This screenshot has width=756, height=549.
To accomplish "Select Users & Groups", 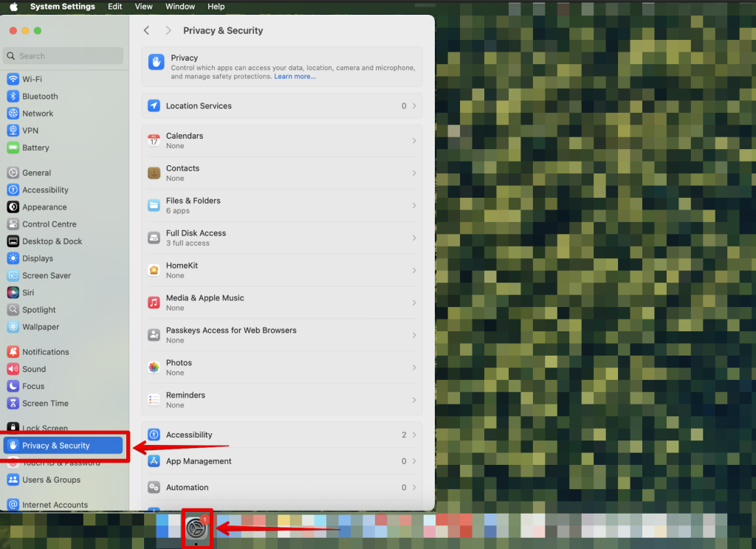I will pyautogui.click(x=63, y=480).
